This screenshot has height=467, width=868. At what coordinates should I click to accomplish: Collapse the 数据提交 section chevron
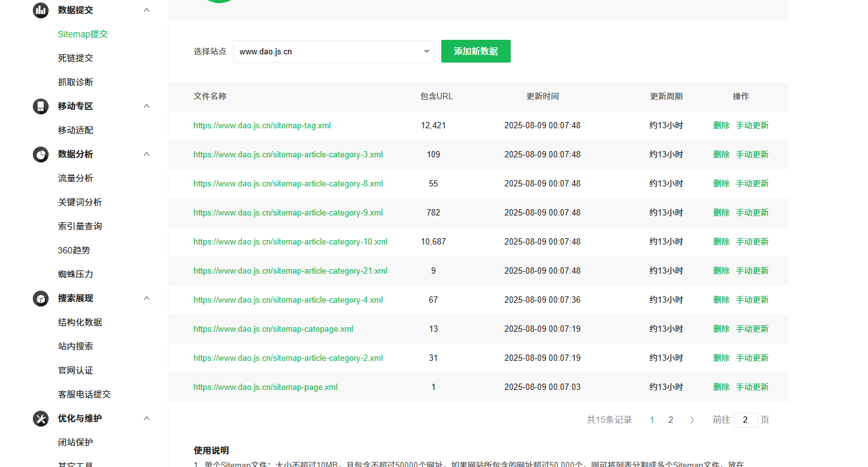146,9
